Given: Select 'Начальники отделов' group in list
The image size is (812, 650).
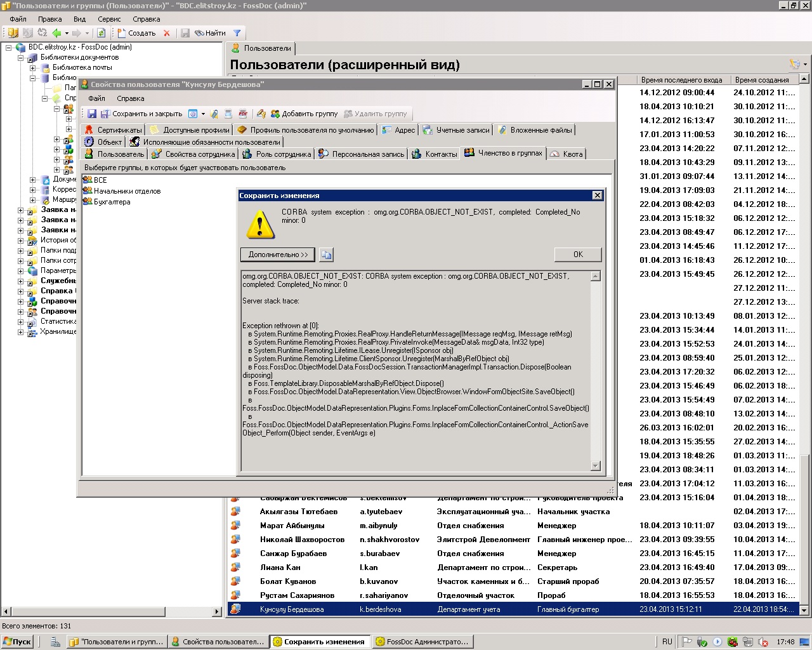Looking at the screenshot, I should pos(127,191).
